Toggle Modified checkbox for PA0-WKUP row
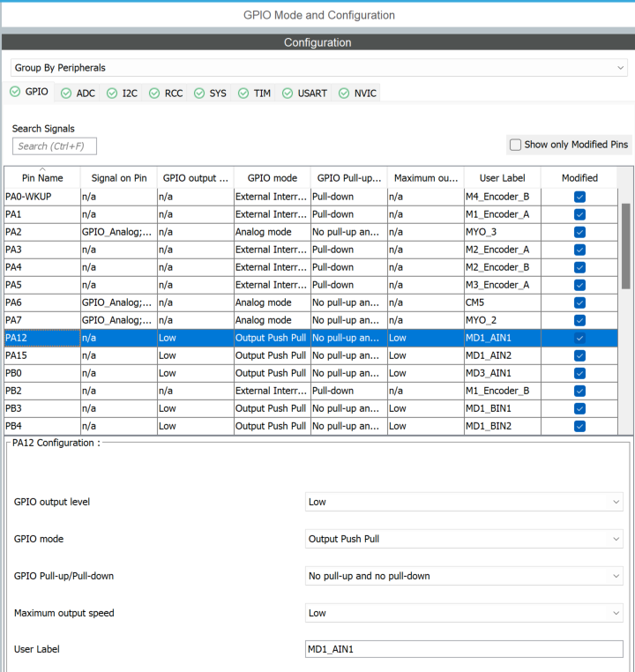635x672 pixels. [579, 197]
